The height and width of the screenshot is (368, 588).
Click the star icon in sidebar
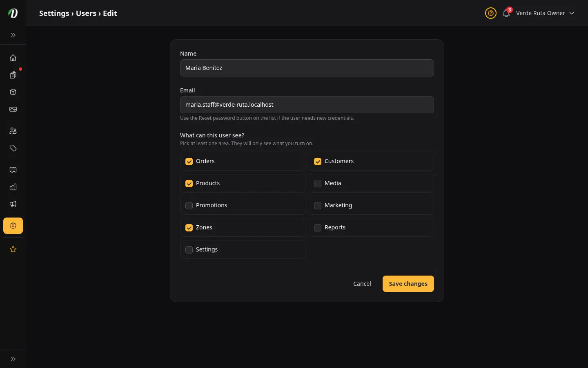tap(13, 249)
